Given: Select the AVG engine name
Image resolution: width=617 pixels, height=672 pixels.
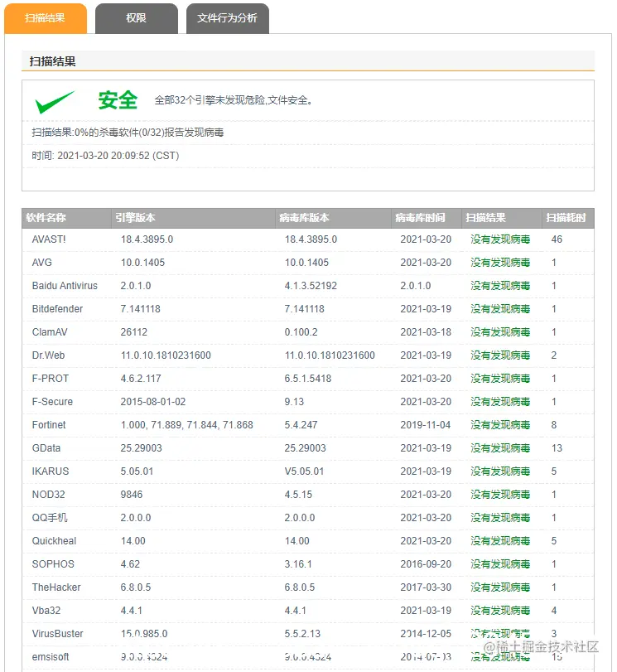Looking at the screenshot, I should (x=42, y=263).
